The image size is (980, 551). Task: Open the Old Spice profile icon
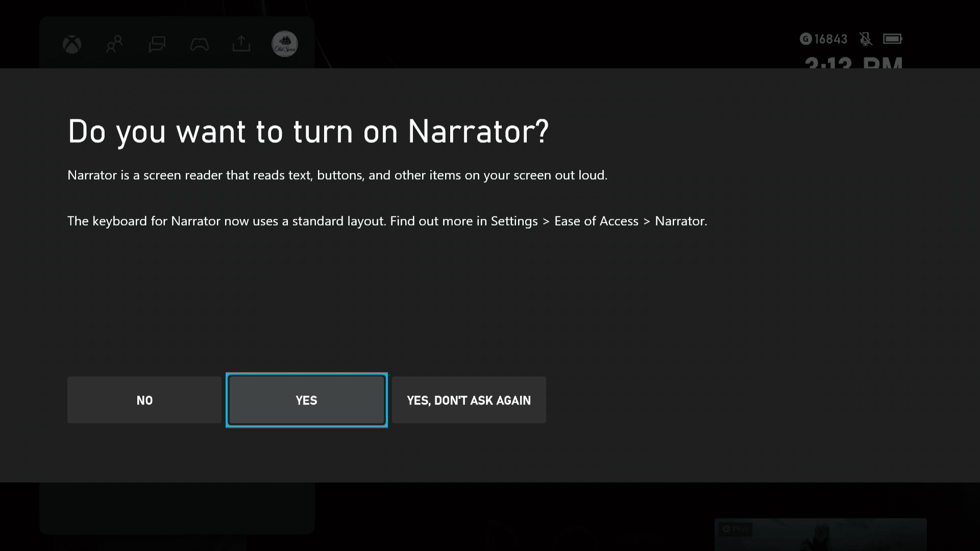tap(284, 44)
